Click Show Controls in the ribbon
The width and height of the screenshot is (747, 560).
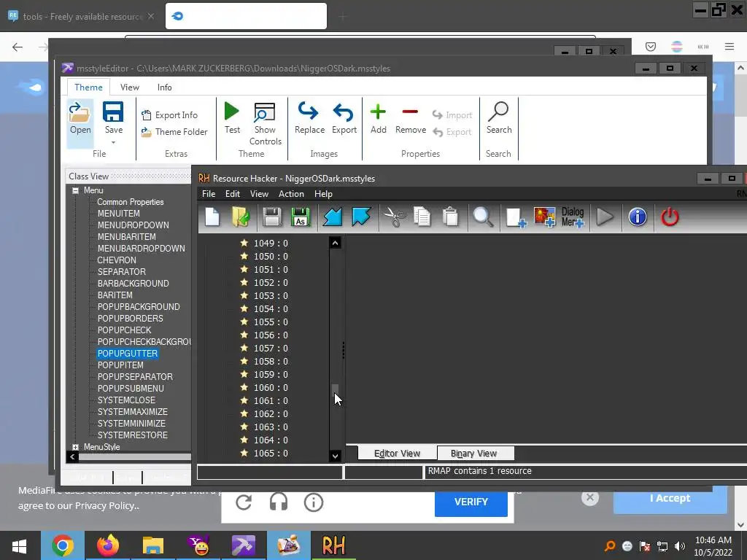(x=265, y=124)
